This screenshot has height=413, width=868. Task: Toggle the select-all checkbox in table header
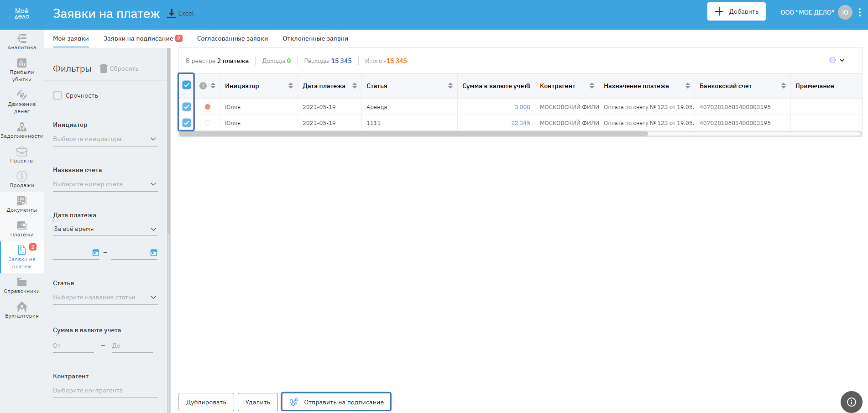(x=187, y=85)
